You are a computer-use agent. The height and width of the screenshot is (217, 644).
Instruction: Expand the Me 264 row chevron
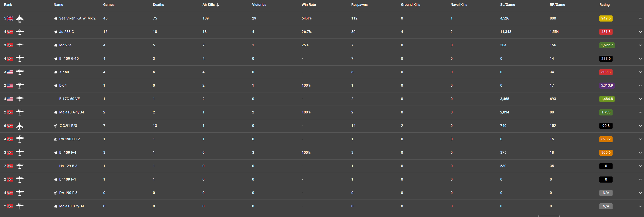point(640,45)
